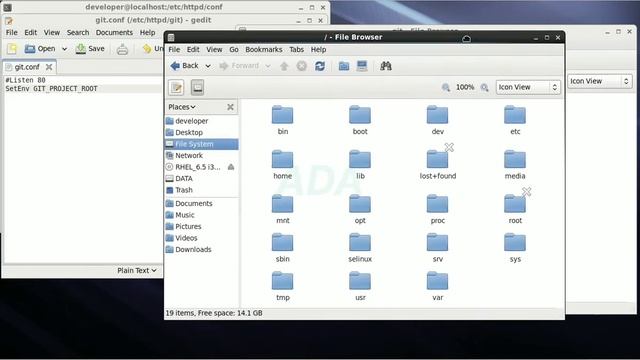Close the git.conf tab in gedit
Image resolution: width=640 pixels, height=360 pixels.
click(x=49, y=67)
